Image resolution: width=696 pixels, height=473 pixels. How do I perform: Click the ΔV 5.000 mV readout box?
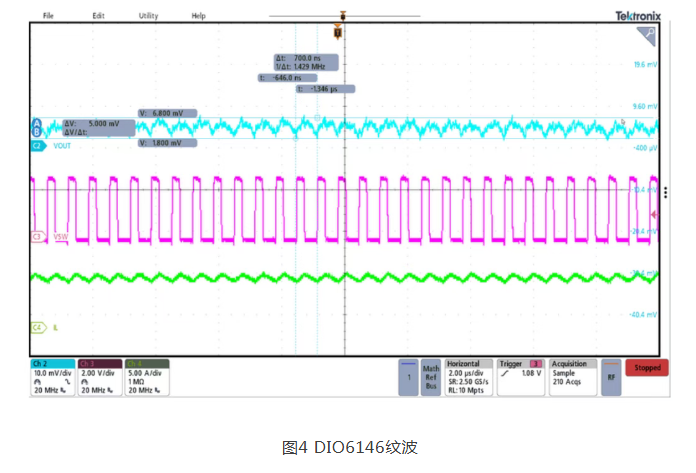pos(99,128)
